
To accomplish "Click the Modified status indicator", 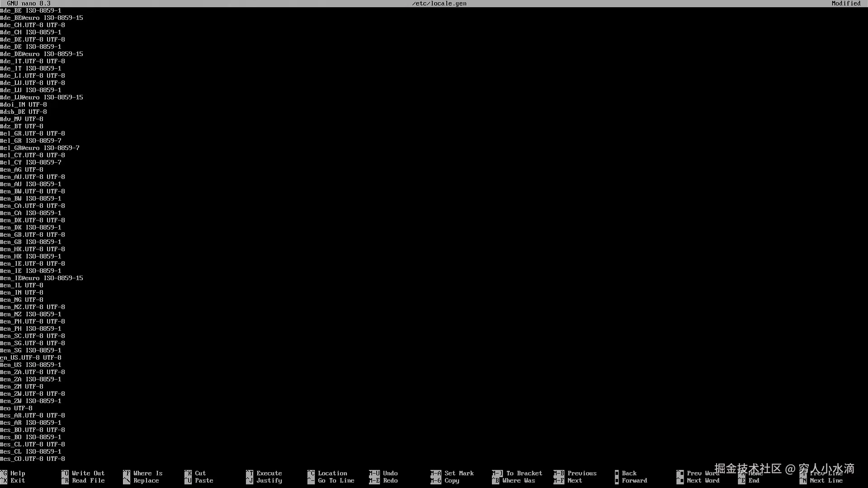I will pos(846,4).
